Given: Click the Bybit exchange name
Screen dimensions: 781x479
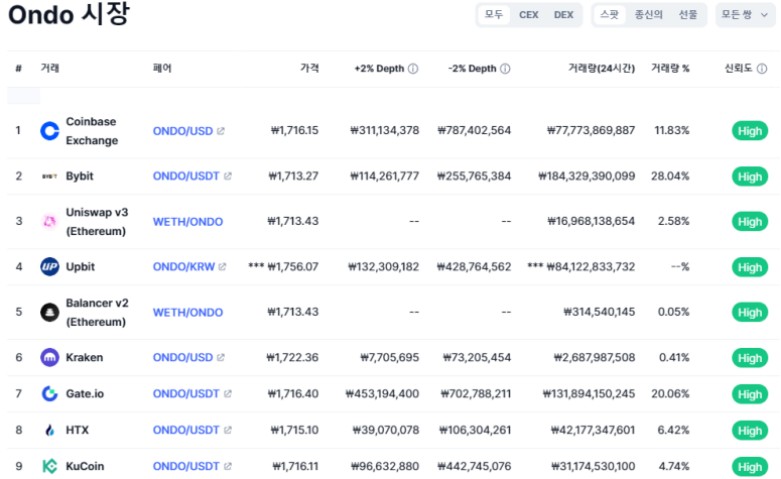Looking at the screenshot, I should [x=80, y=176].
